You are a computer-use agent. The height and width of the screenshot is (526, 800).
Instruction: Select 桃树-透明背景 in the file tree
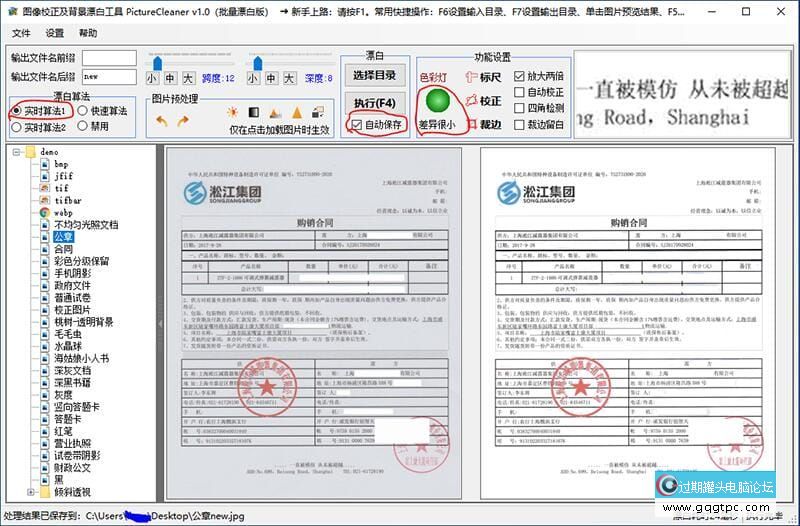coord(84,322)
